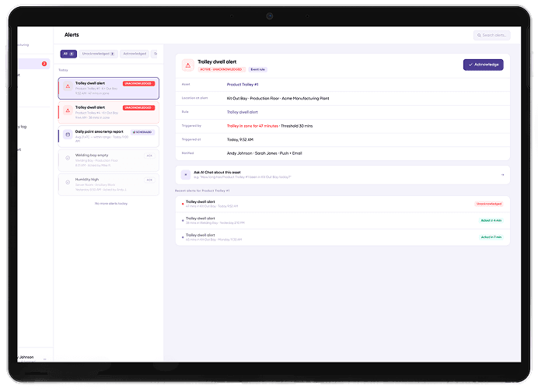
Task: Click the Unacknowledged status pill in recent alerts
Action: coord(489,204)
